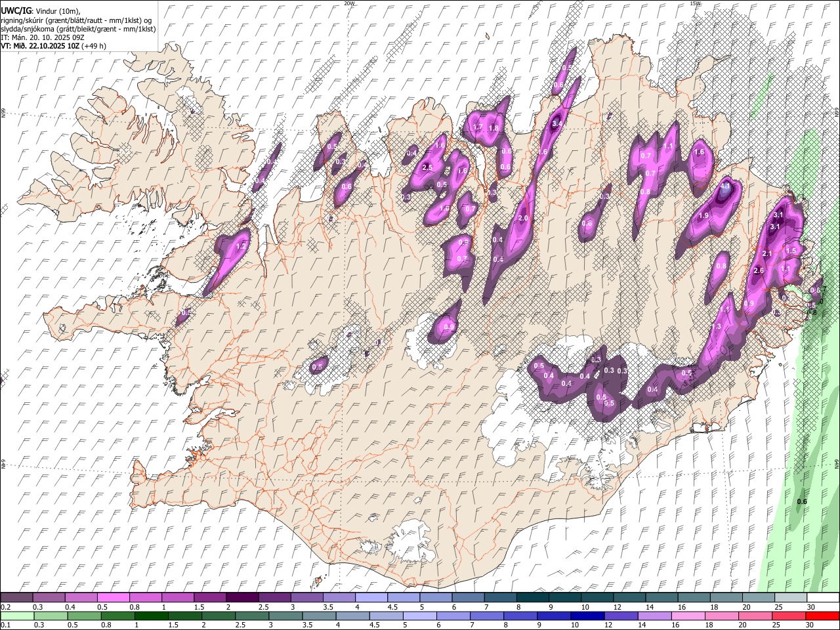Select the '3.4' snowfall value in the north
840x630 pixels.
pyautogui.click(x=557, y=123)
